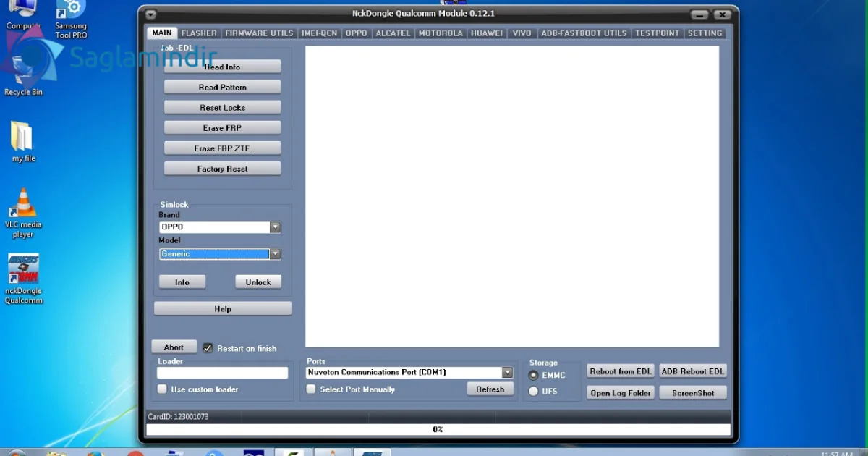The width and height of the screenshot is (868, 456).
Task: Open the ALCATEL tab
Action: pyautogui.click(x=393, y=33)
